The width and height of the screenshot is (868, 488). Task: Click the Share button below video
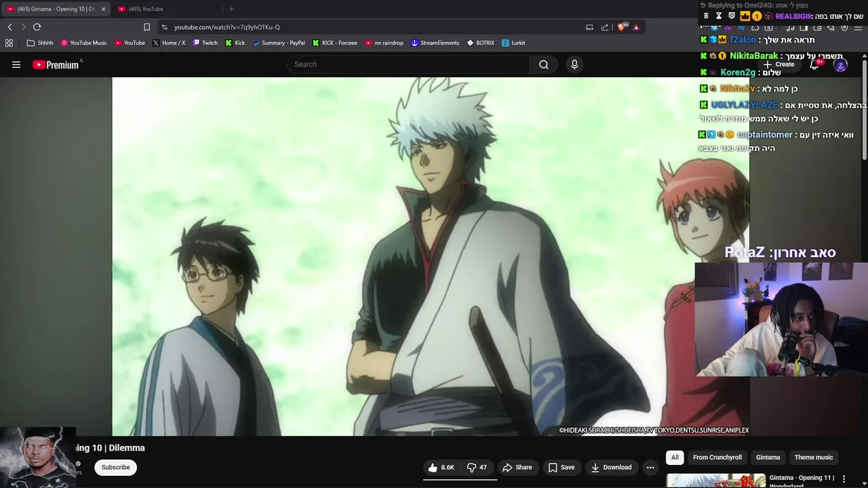[517, 467]
